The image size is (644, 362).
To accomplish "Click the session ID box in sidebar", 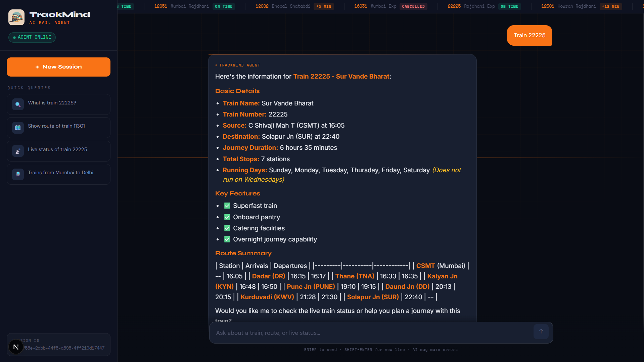I will [x=58, y=345].
